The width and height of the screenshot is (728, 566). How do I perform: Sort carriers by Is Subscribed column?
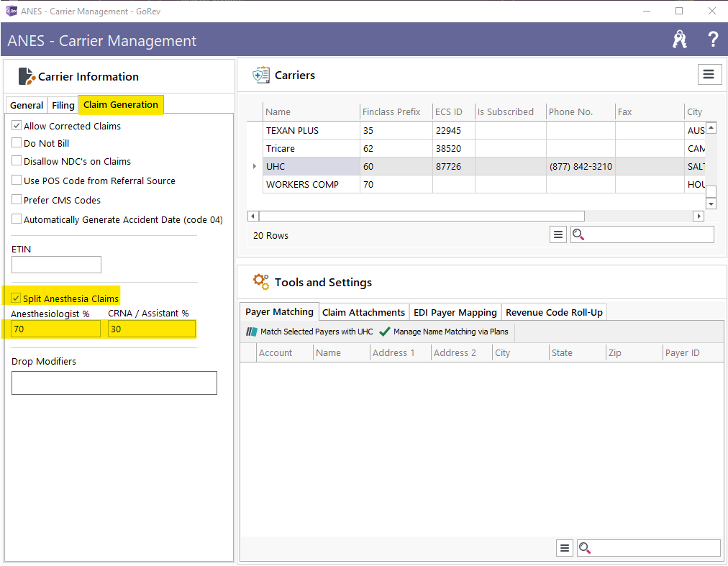[510, 112]
